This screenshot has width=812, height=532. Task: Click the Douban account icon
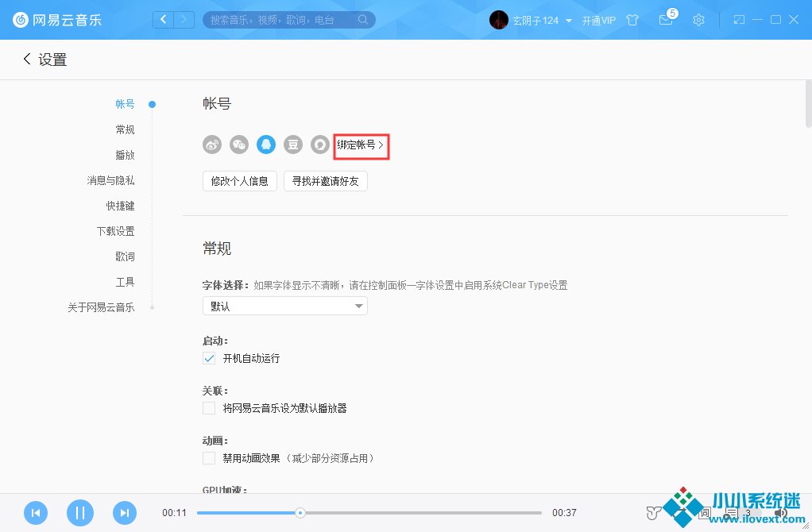pyautogui.click(x=293, y=145)
